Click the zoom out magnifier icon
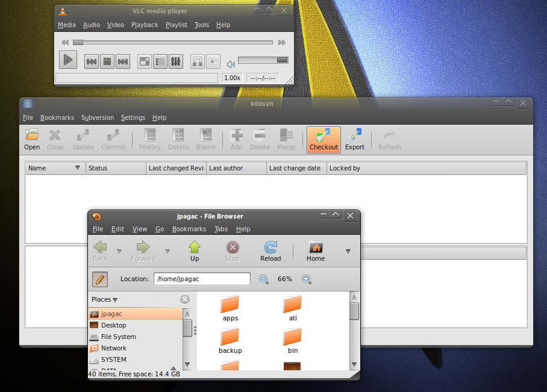Image resolution: width=547 pixels, height=392 pixels. (264, 279)
